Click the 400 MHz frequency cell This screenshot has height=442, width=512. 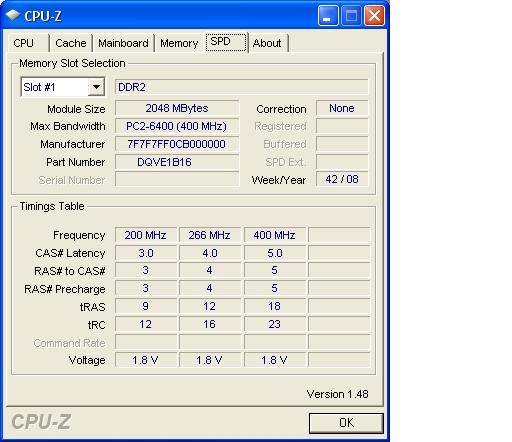click(275, 235)
